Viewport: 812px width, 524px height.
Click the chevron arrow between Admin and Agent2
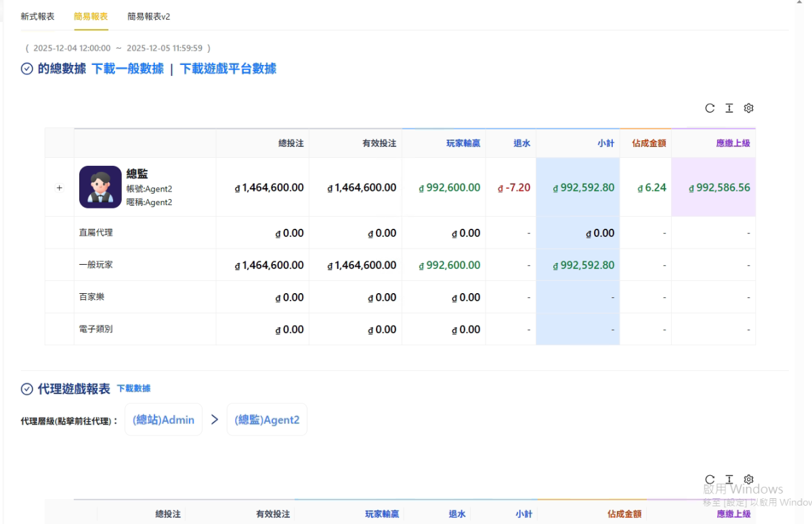215,420
